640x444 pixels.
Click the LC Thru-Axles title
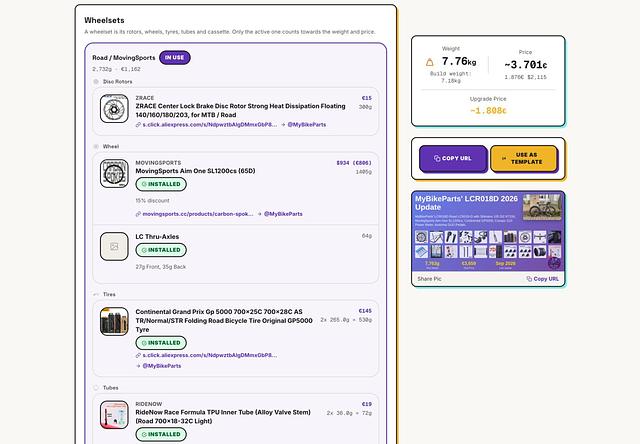click(157, 237)
